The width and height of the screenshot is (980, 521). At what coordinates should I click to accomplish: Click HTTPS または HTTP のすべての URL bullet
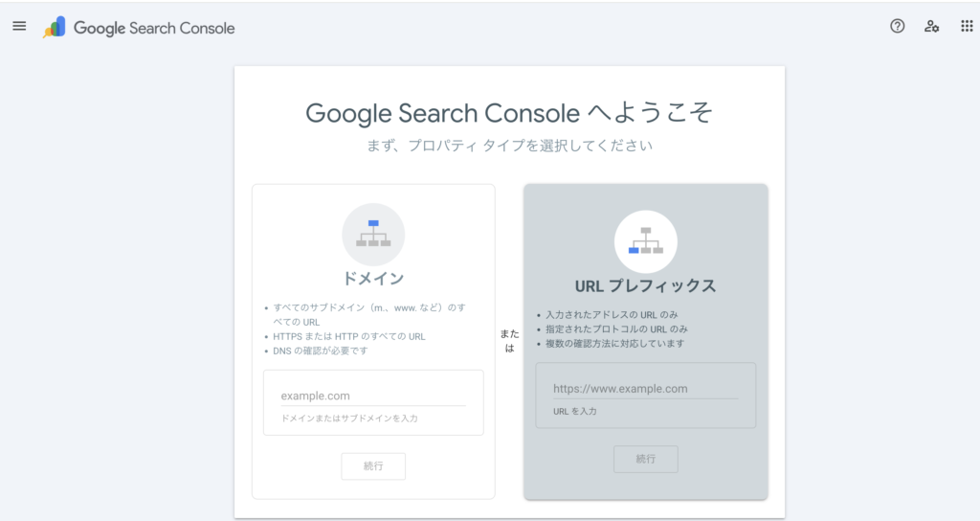coord(348,336)
